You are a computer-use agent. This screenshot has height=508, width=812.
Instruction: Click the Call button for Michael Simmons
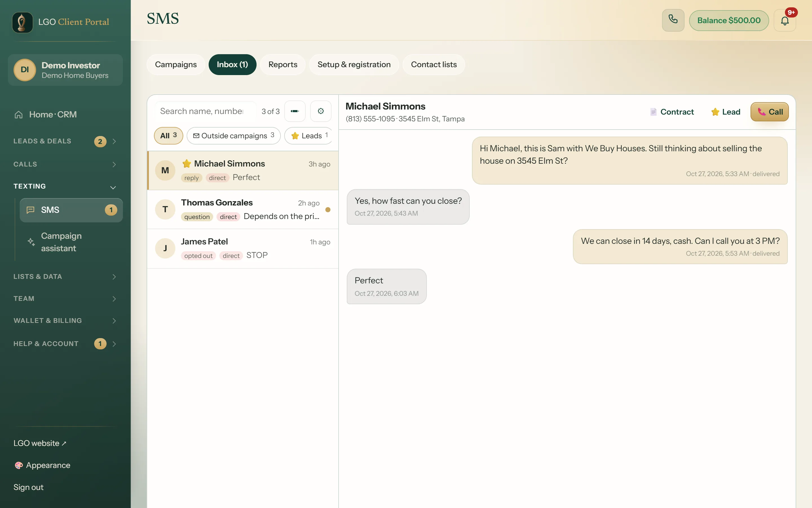point(769,112)
